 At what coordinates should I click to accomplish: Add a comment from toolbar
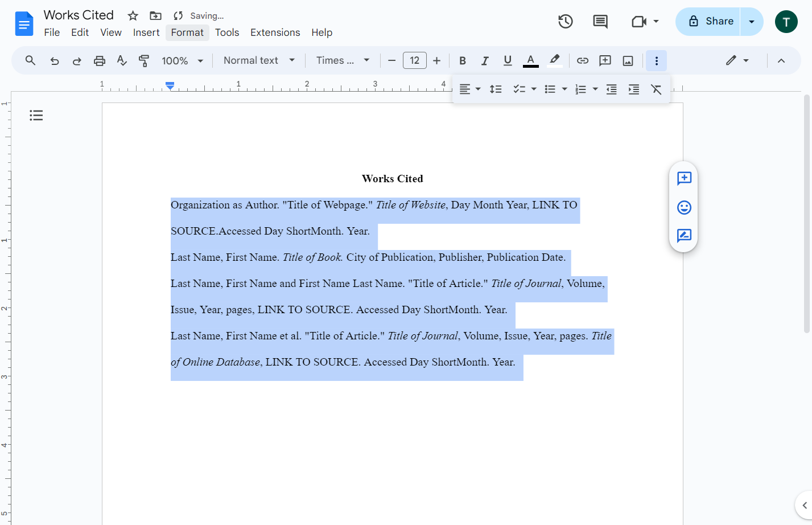605,60
